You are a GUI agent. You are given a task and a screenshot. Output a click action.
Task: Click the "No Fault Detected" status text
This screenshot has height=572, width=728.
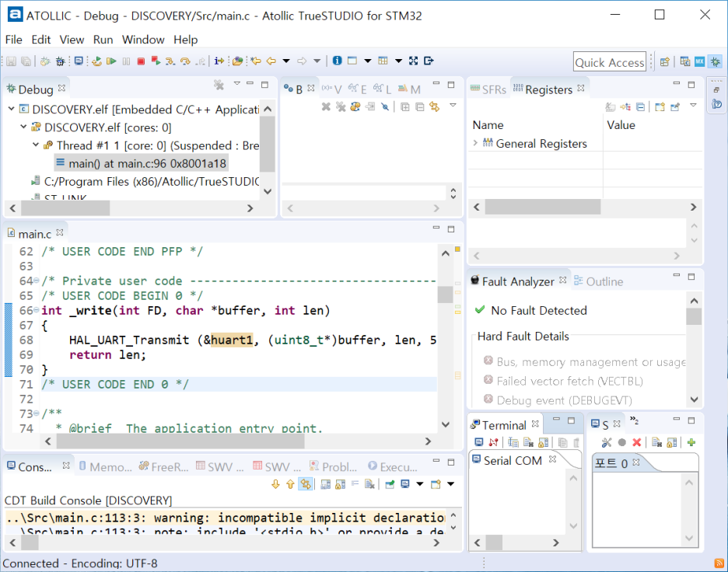pyautogui.click(x=538, y=310)
